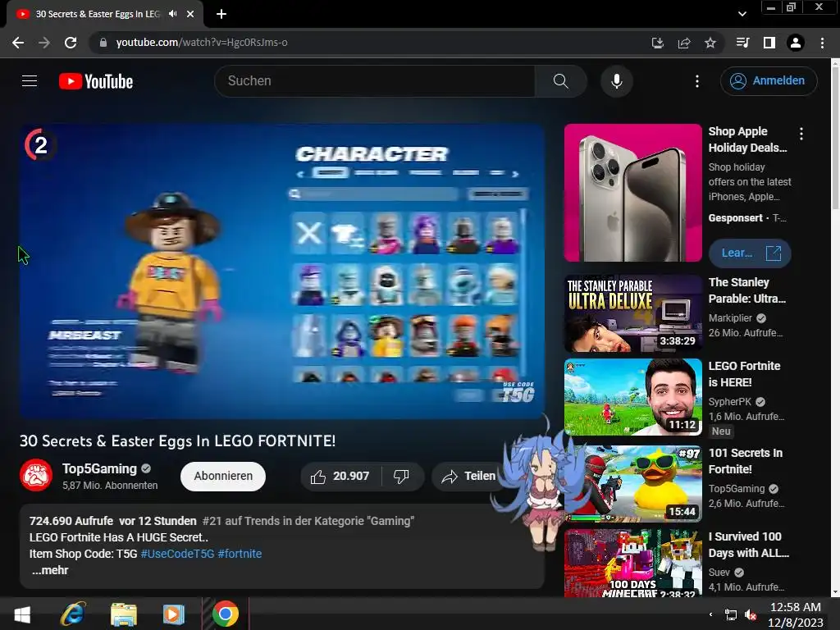Open Chrome profile avatar
This screenshot has width=840, height=630.
pyautogui.click(x=796, y=43)
